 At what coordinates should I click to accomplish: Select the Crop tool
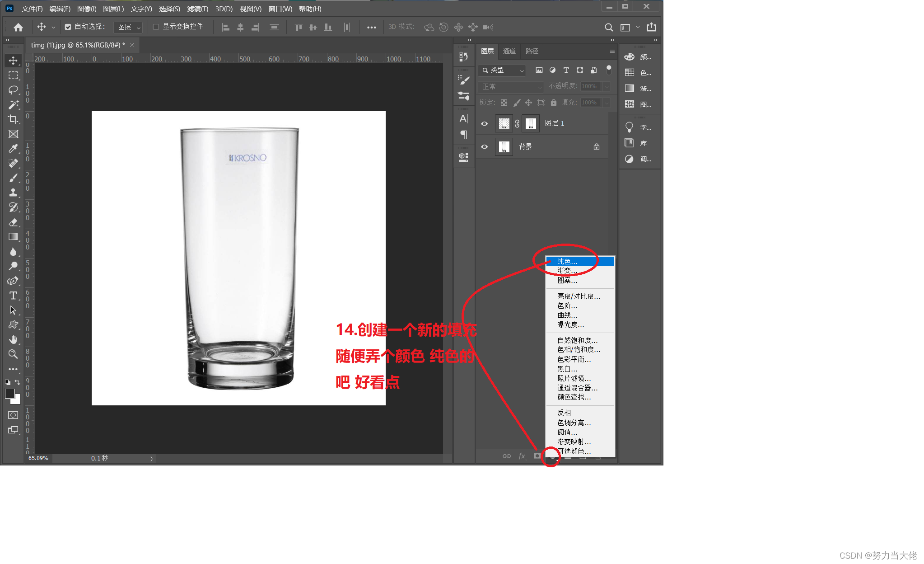click(x=13, y=119)
